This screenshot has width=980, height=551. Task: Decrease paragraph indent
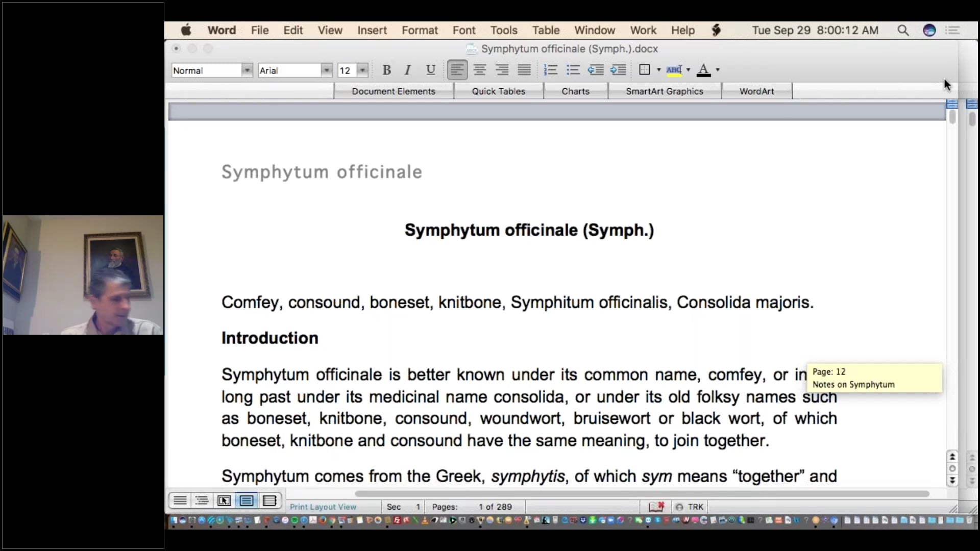(595, 70)
